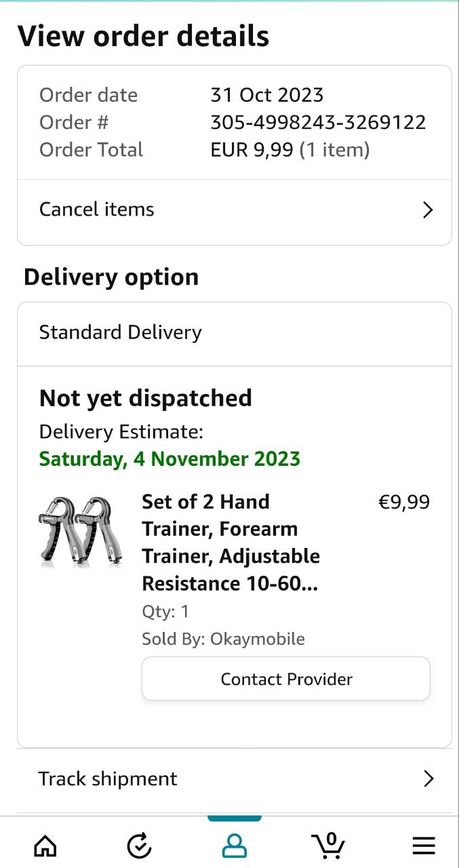Open the Buy Again circular arrow icon
The width and height of the screenshot is (459, 868).
pos(140,845)
